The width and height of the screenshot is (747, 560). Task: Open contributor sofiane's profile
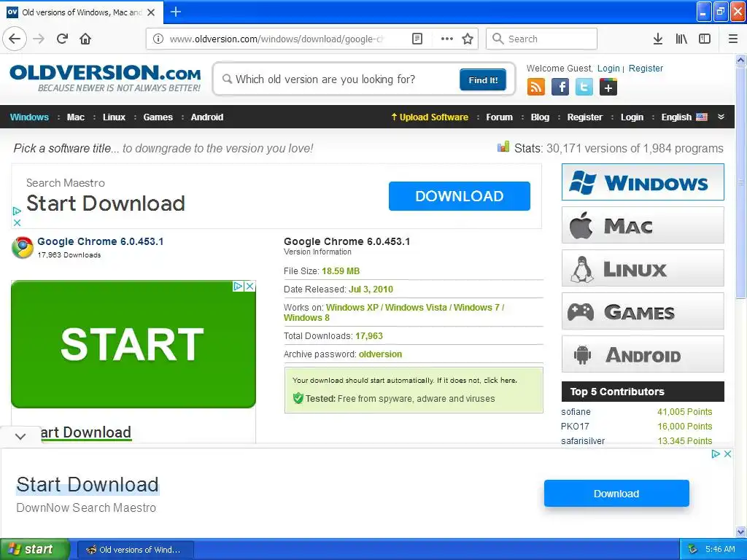point(576,412)
